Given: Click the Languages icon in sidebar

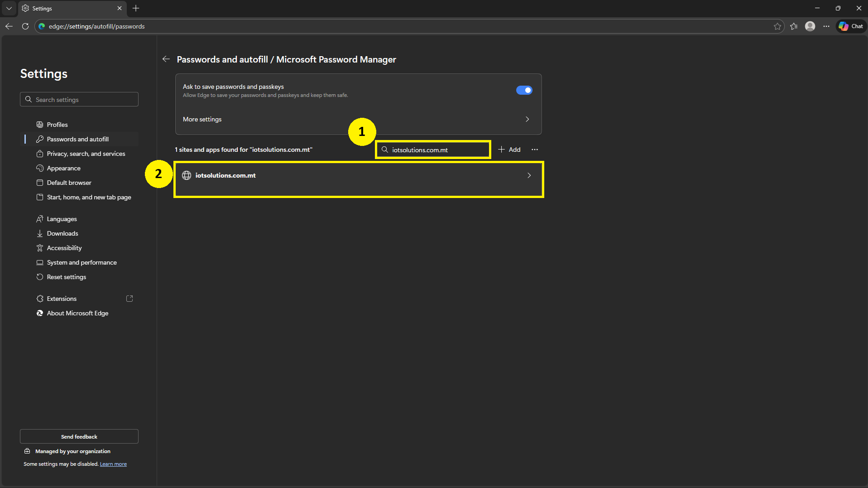Looking at the screenshot, I should point(40,219).
